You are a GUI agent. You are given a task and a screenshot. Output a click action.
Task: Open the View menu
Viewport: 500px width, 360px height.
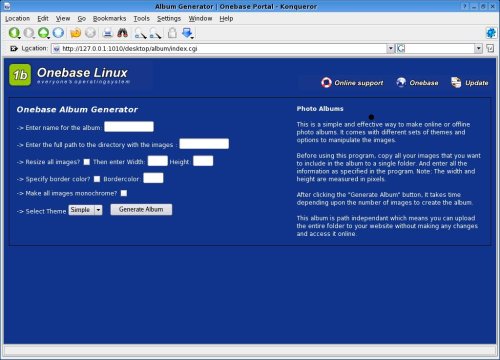tap(63, 19)
